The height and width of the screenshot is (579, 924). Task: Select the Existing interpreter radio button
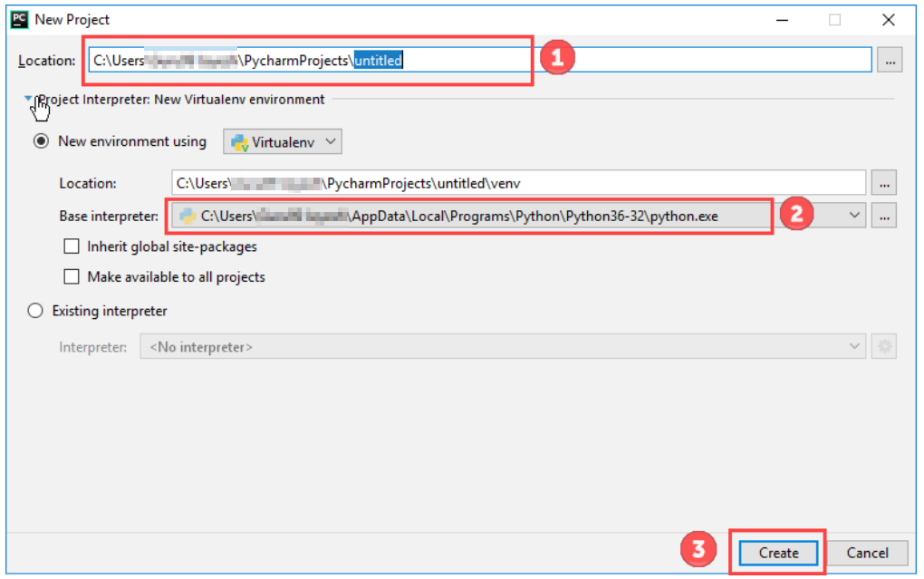[x=35, y=311]
